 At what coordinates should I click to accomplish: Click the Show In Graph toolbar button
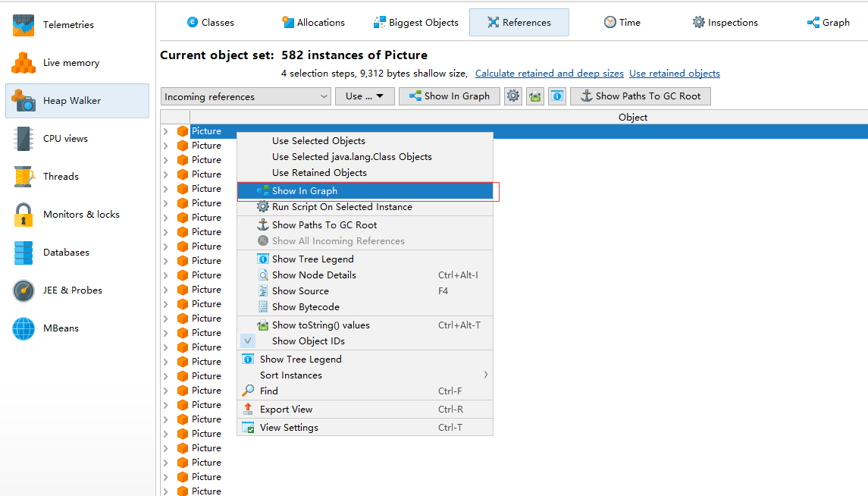[x=450, y=96]
